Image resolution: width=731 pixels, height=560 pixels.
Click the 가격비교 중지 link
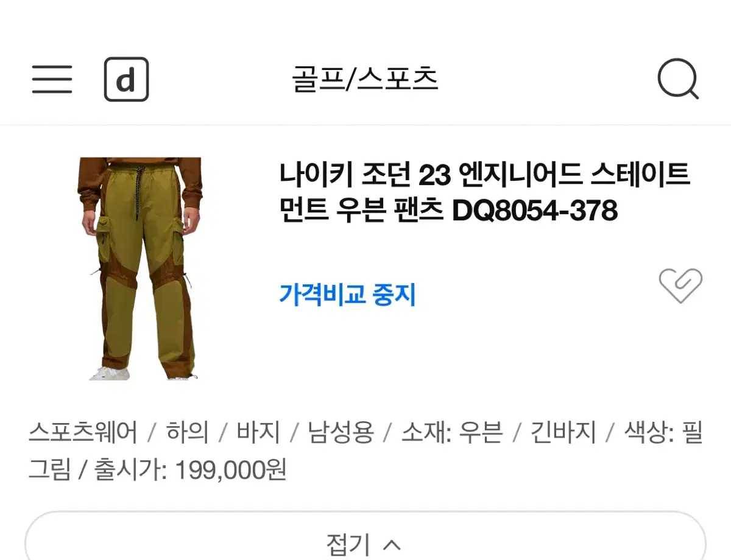(347, 295)
